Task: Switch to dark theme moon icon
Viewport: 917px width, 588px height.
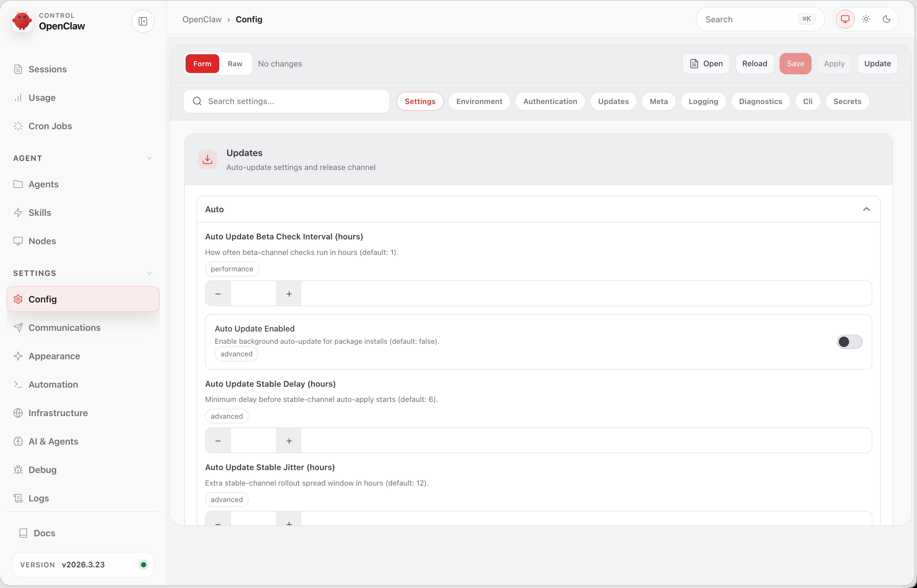Action: coord(886,19)
